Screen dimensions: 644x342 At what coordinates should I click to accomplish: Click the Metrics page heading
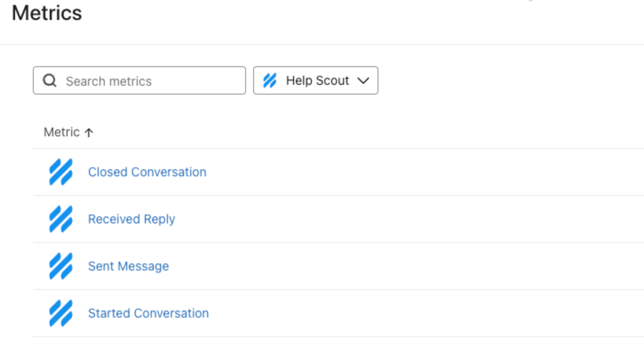47,13
